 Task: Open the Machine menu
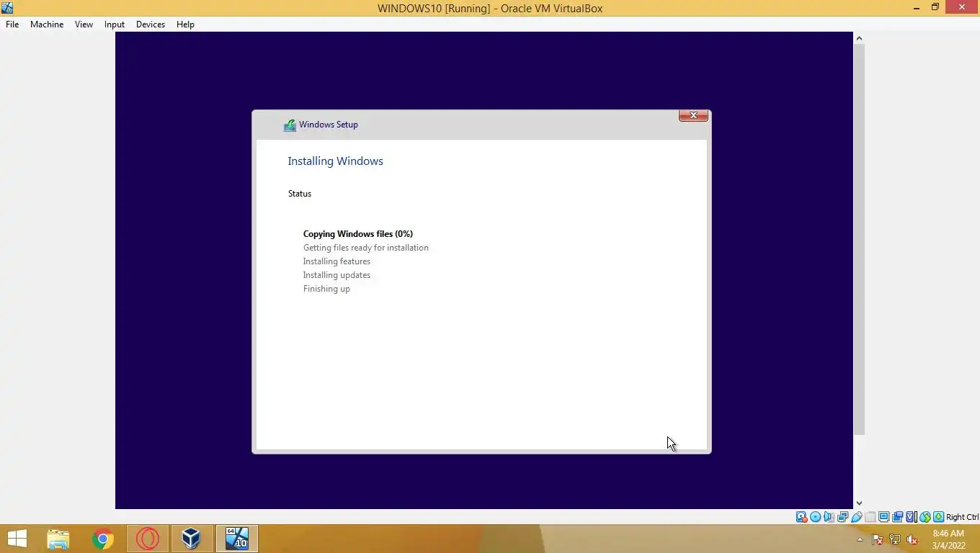[x=47, y=24]
